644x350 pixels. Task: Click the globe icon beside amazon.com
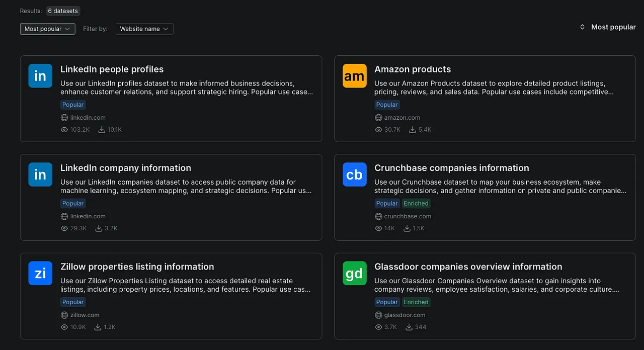pyautogui.click(x=378, y=118)
